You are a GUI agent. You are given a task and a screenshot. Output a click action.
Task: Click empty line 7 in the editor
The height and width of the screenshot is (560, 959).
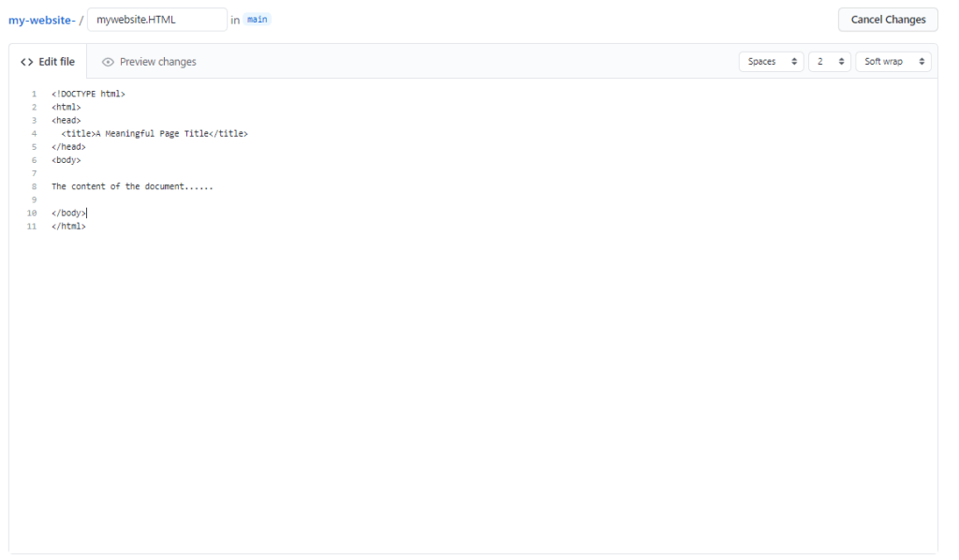[x=281, y=173]
